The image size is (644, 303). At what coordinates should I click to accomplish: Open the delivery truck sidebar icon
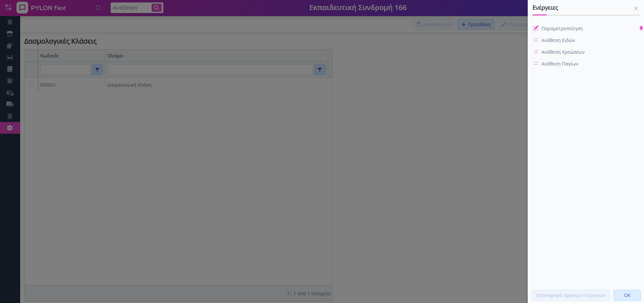[10, 104]
